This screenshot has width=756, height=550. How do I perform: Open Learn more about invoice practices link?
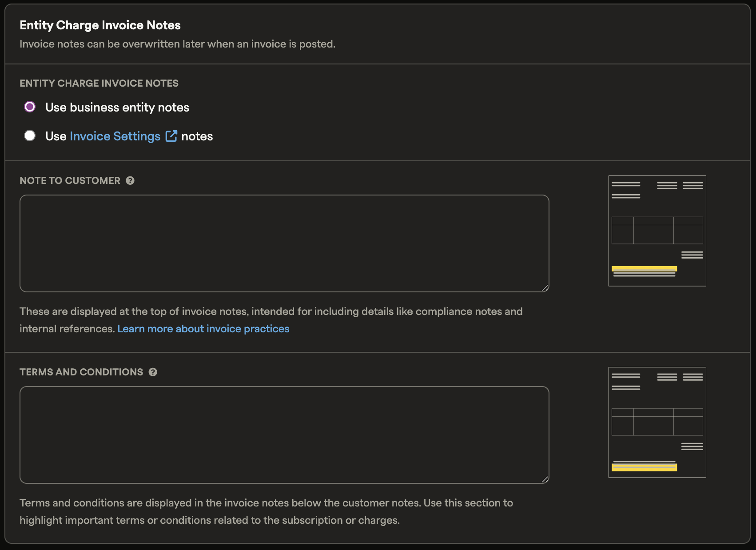[203, 329]
